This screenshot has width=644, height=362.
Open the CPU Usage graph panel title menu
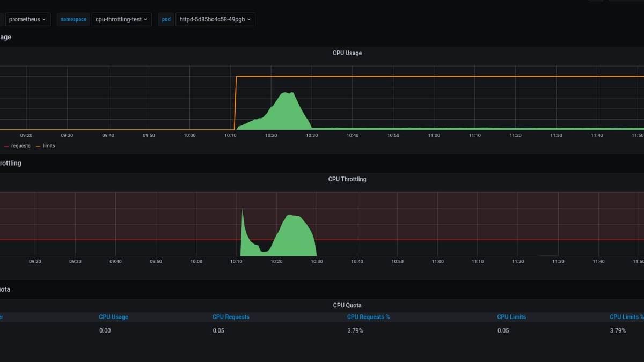347,53
